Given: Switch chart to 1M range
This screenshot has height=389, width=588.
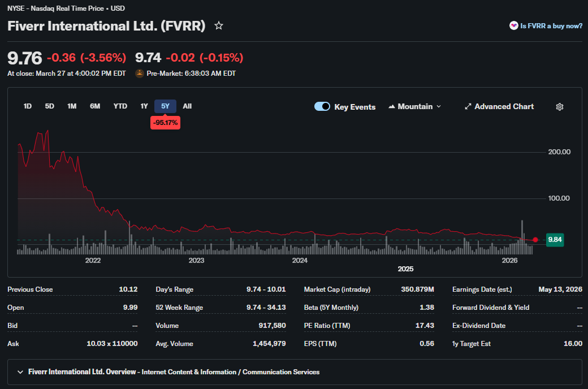Looking at the screenshot, I should click(x=72, y=106).
